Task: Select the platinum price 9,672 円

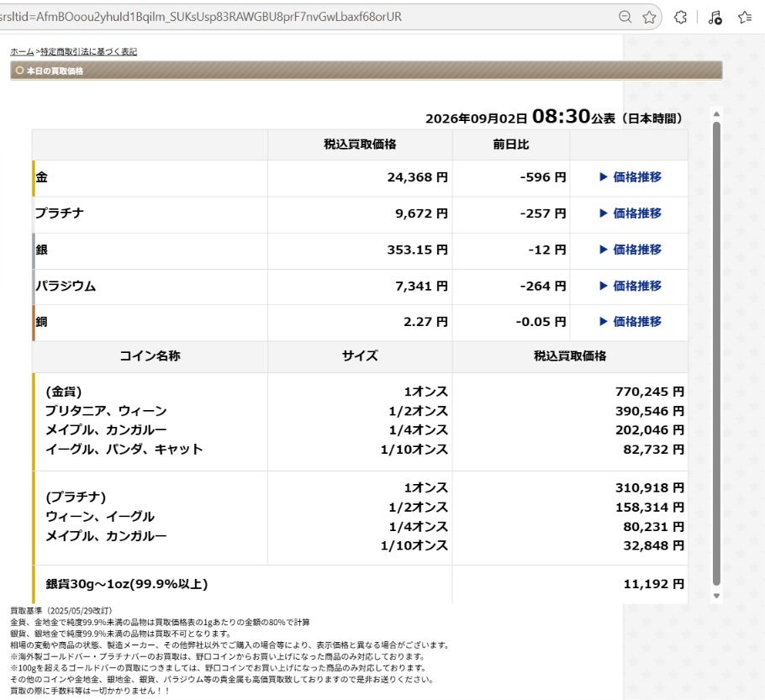Action: tap(421, 213)
